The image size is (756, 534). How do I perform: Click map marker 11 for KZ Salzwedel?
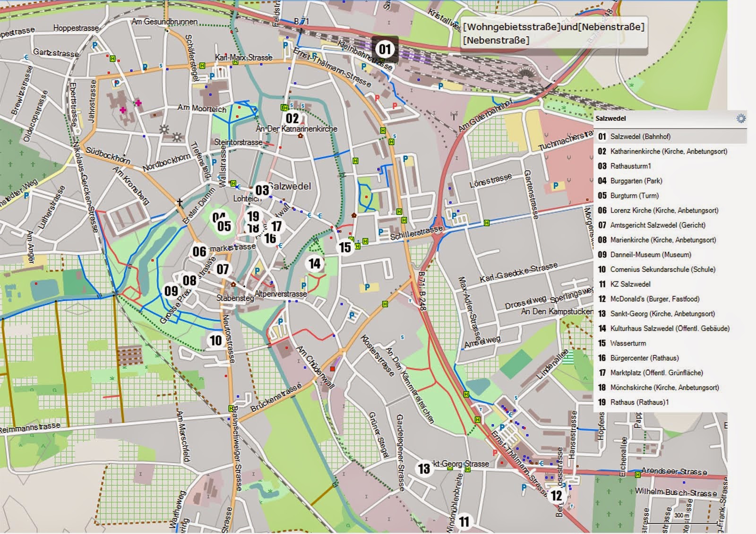[x=464, y=522]
